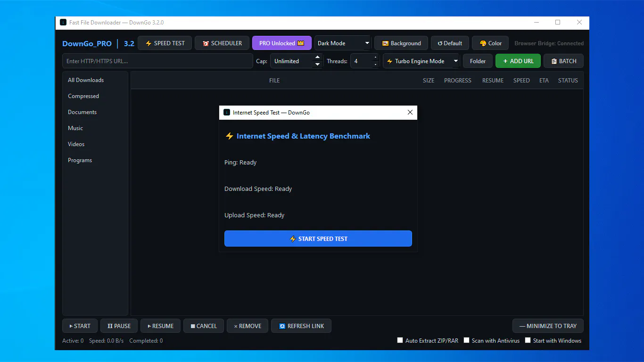Click the Ping: Ready text
Image resolution: width=644 pixels, height=362 pixels.
point(240,162)
